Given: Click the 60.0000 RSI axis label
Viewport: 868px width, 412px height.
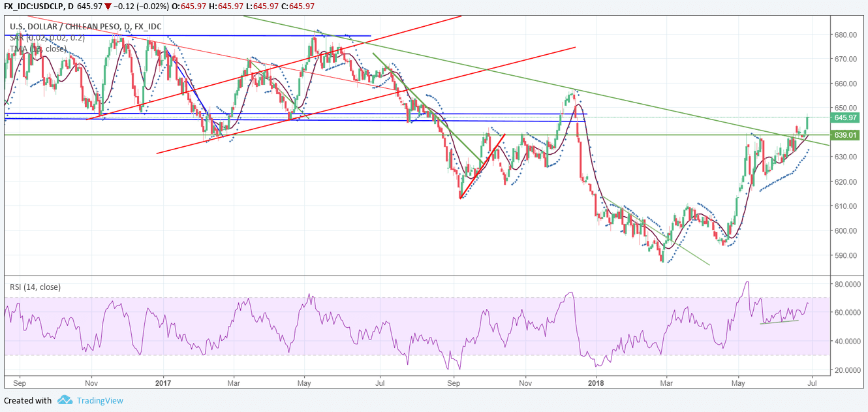Looking at the screenshot, I should [848, 313].
